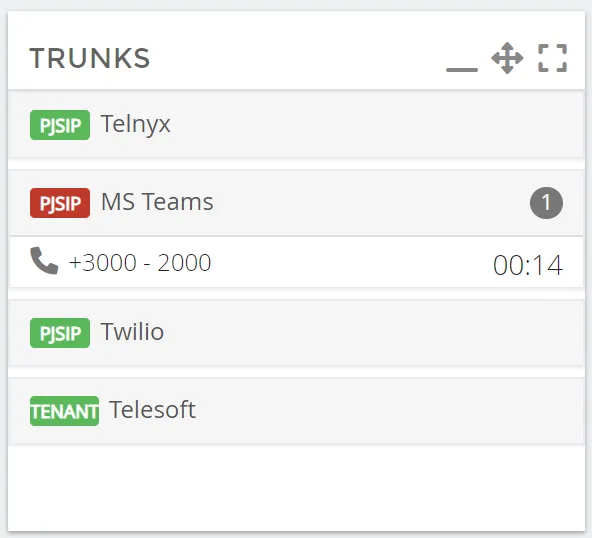The width and height of the screenshot is (592, 538).
Task: Select the Telnyx trunk row
Action: (x=296, y=125)
